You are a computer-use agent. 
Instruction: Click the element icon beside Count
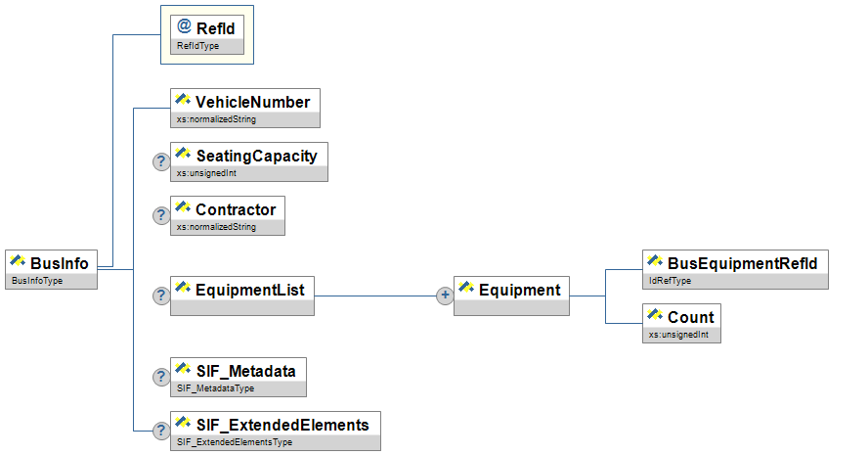[654, 316]
